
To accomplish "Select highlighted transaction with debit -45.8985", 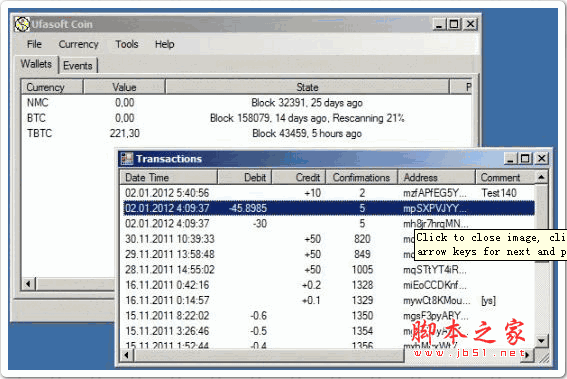I will click(328, 208).
